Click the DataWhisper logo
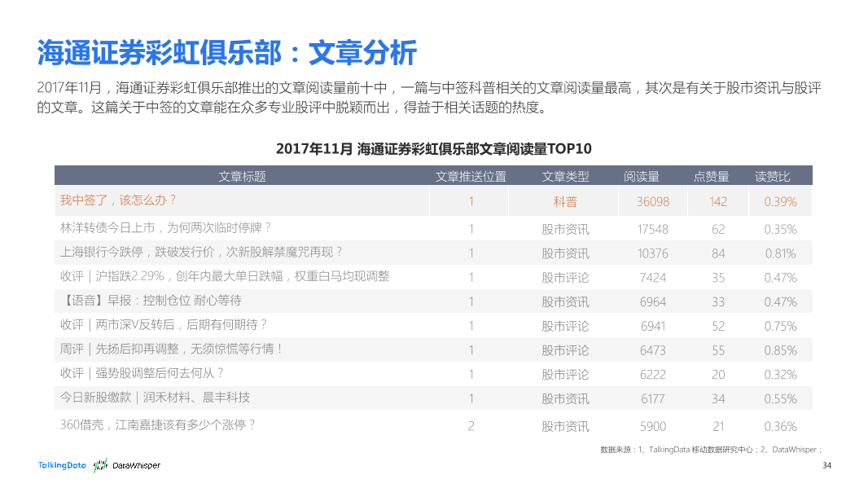 (x=127, y=465)
